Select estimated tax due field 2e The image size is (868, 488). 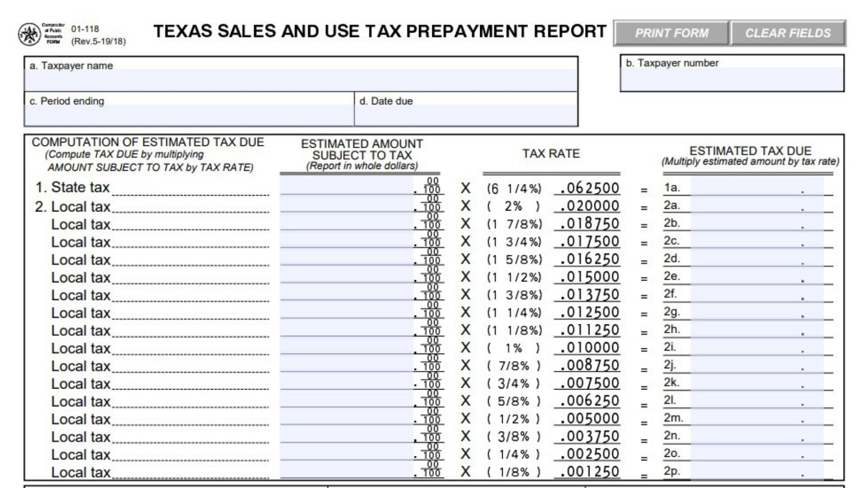click(x=757, y=274)
